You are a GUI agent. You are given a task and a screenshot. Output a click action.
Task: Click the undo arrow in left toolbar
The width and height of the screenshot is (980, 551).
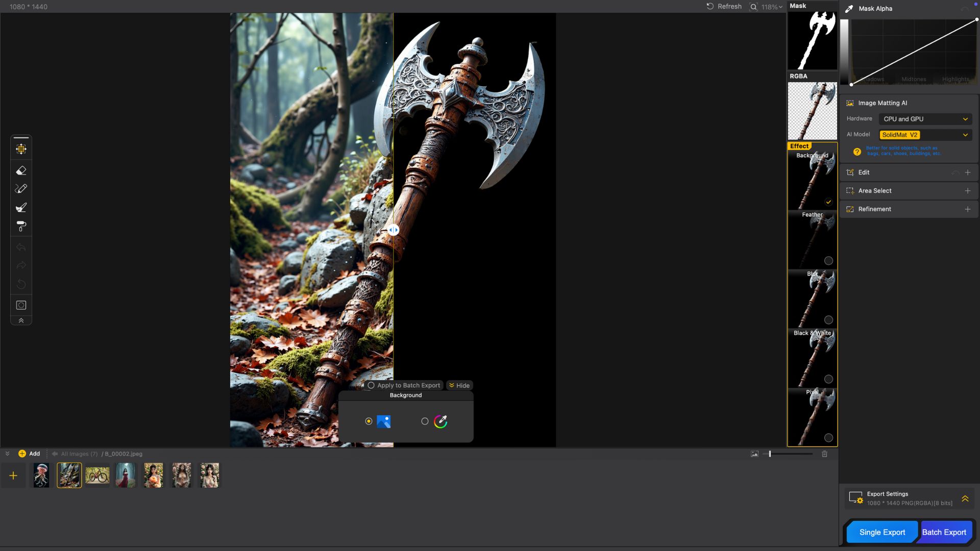21,247
